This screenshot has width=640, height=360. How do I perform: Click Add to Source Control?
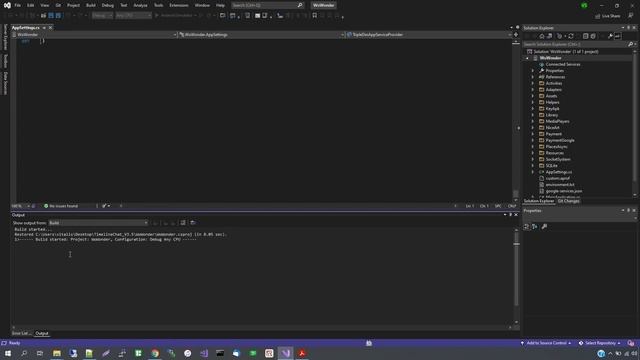[546, 343]
